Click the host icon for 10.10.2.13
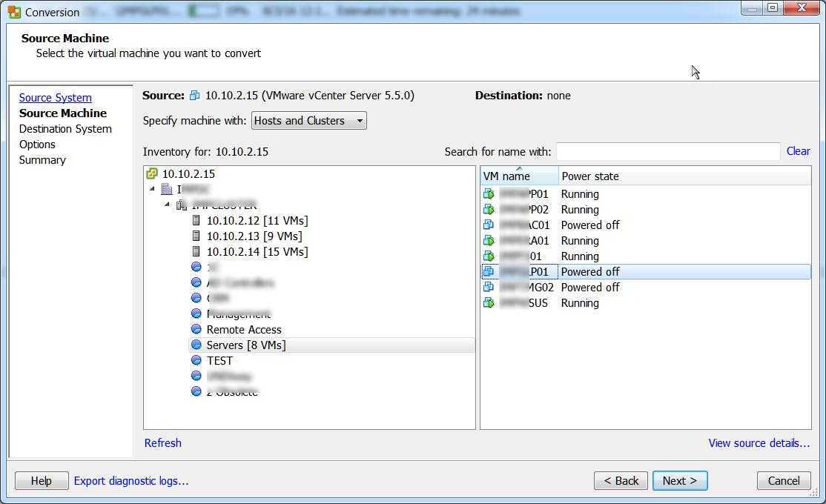This screenshot has height=504, width=826. [196, 236]
